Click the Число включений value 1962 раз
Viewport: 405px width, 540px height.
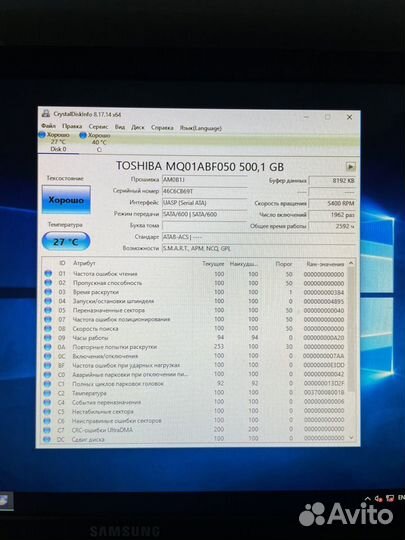(x=332, y=215)
